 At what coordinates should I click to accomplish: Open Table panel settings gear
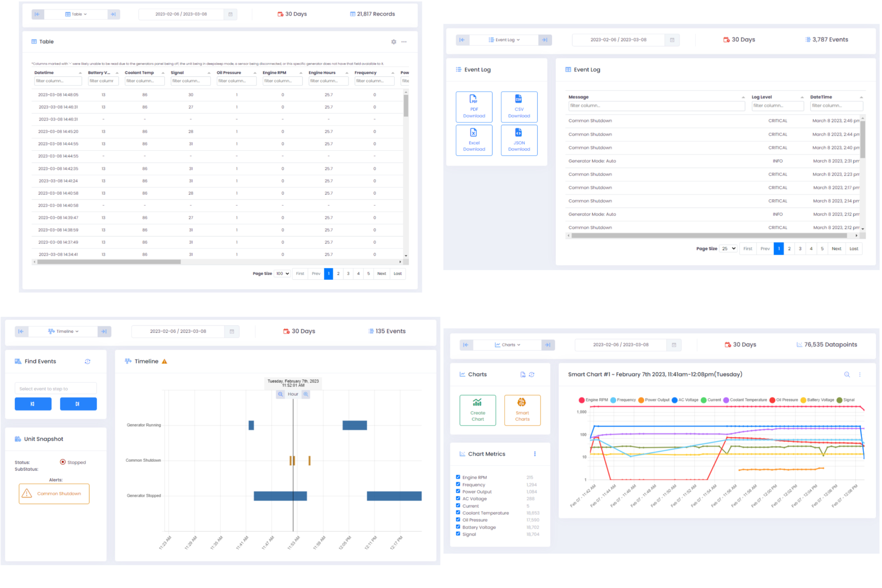[394, 42]
